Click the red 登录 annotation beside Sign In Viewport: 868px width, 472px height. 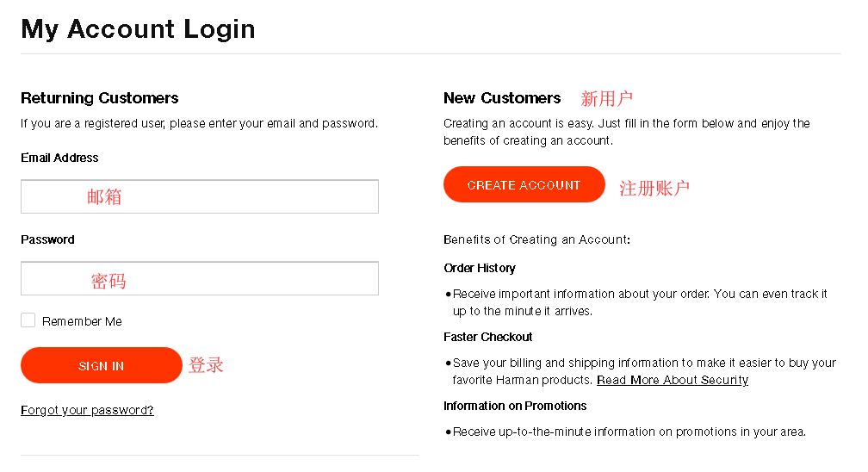[x=206, y=365]
